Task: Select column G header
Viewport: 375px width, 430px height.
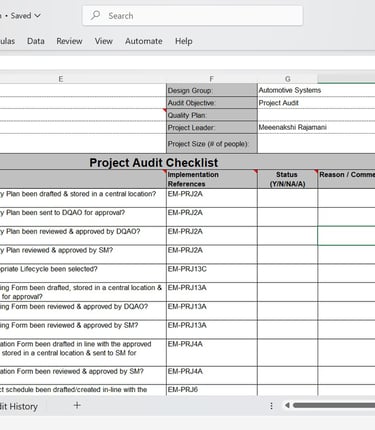Action: click(x=288, y=79)
